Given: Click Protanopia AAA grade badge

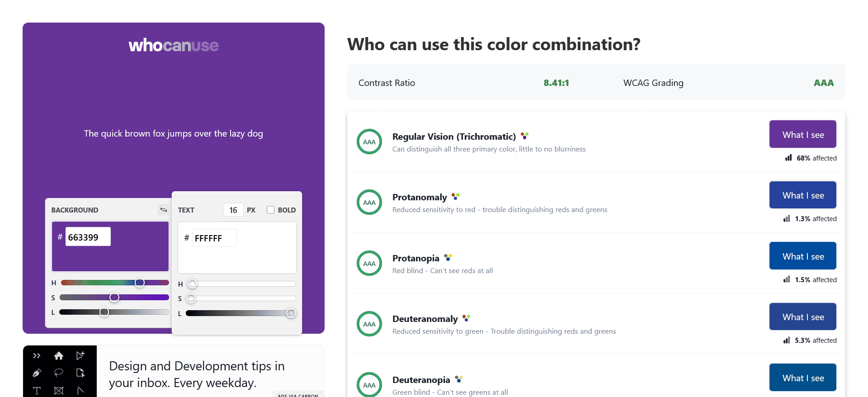Looking at the screenshot, I should point(369,264).
